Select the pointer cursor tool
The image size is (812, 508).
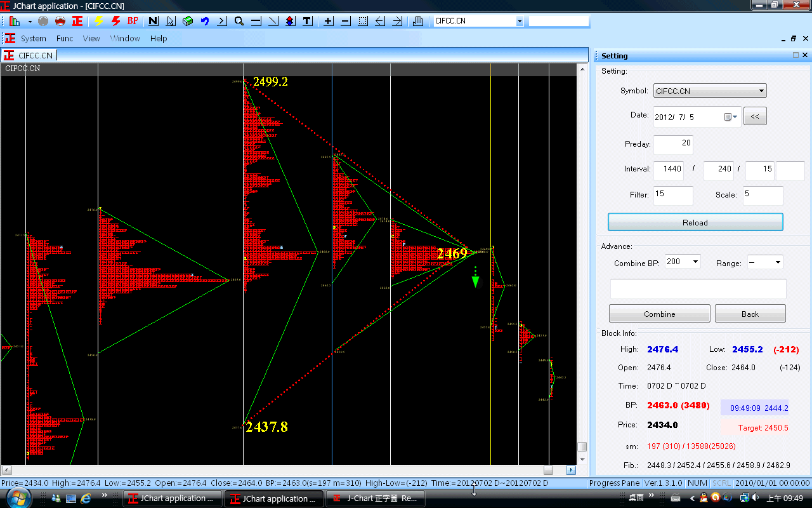coord(171,21)
